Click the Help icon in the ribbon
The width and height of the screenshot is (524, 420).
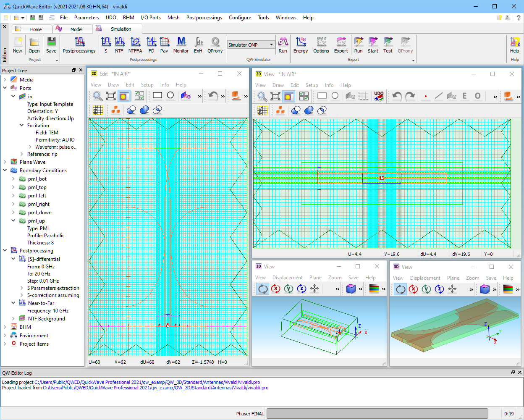pos(515,45)
